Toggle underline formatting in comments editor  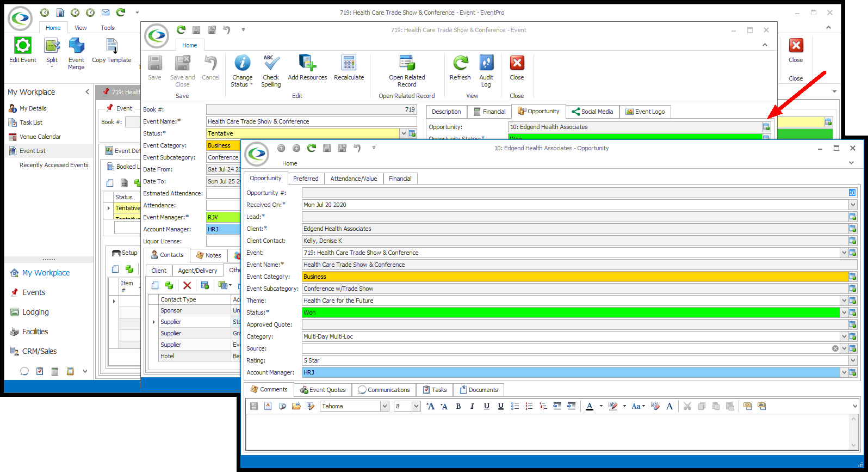(x=487, y=406)
